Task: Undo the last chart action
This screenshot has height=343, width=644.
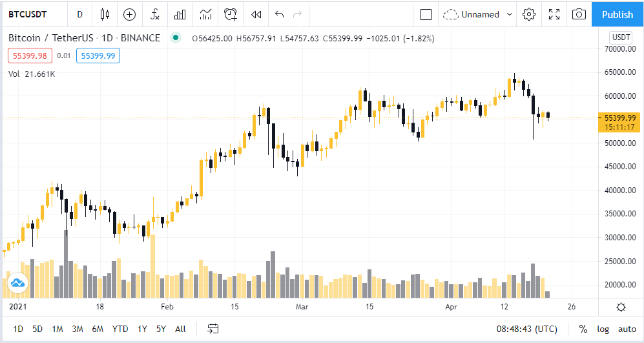Action: [x=279, y=14]
